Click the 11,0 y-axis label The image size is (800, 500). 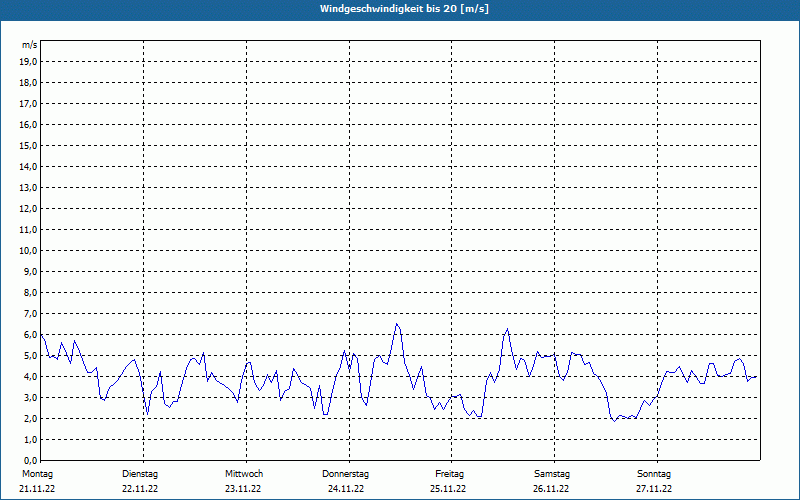[29, 230]
